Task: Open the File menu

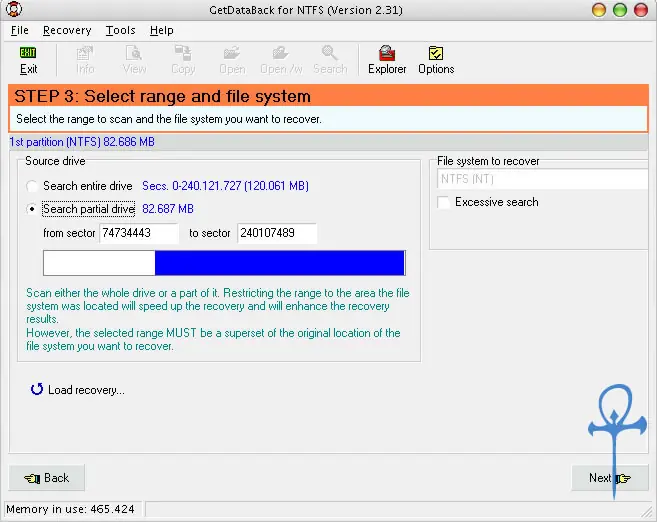Action: pyautogui.click(x=20, y=30)
